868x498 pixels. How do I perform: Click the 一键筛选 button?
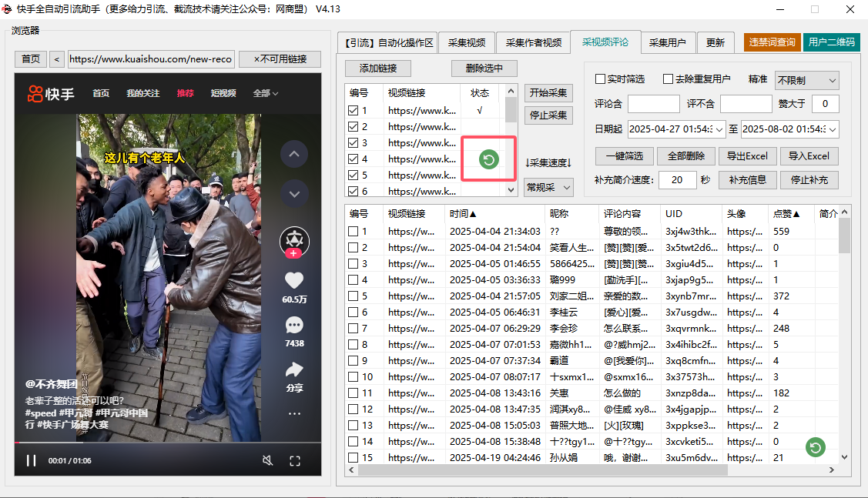(x=625, y=156)
